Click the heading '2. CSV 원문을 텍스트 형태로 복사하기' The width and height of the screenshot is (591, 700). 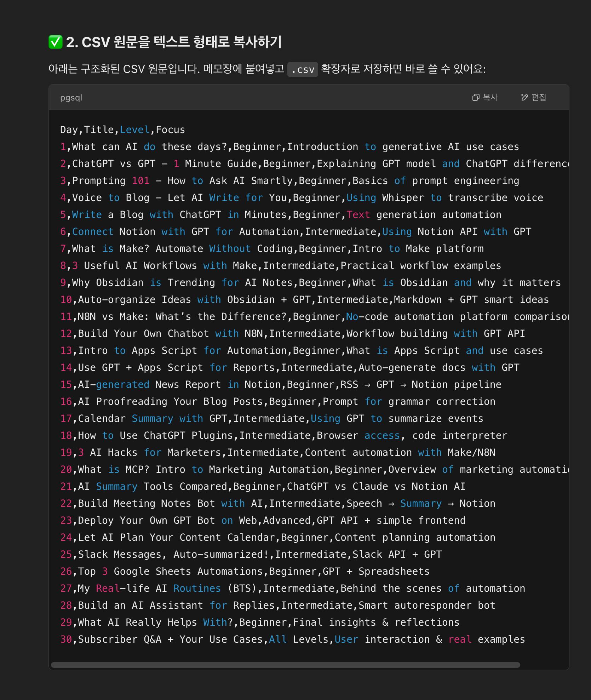tap(174, 42)
